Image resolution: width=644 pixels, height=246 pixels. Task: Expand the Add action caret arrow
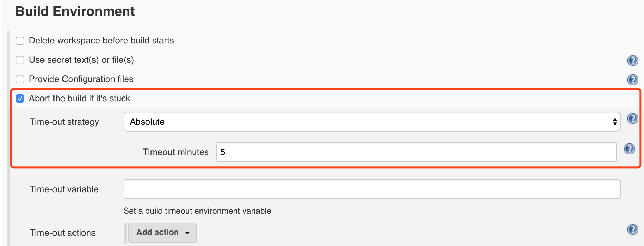pyautogui.click(x=187, y=233)
